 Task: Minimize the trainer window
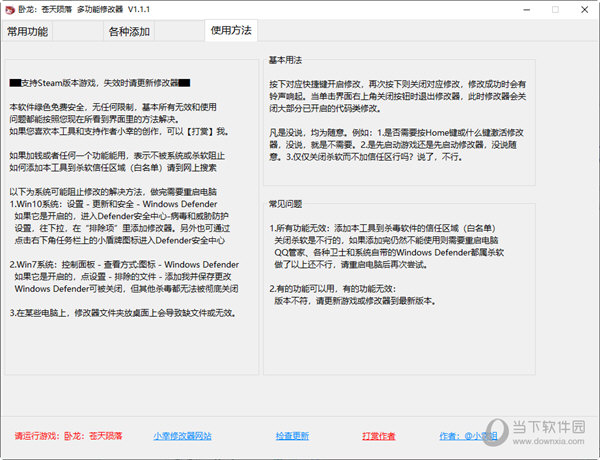click(527, 10)
